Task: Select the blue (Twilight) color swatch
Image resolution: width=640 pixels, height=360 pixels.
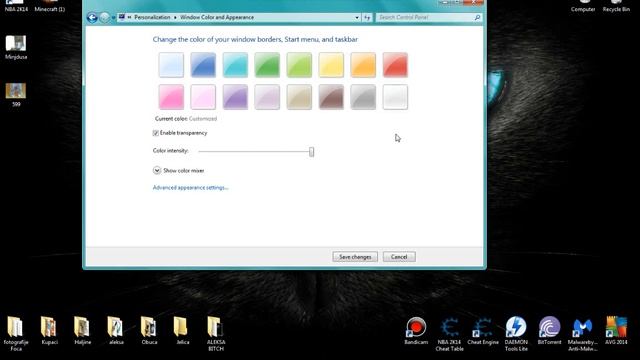Action: [x=203, y=65]
